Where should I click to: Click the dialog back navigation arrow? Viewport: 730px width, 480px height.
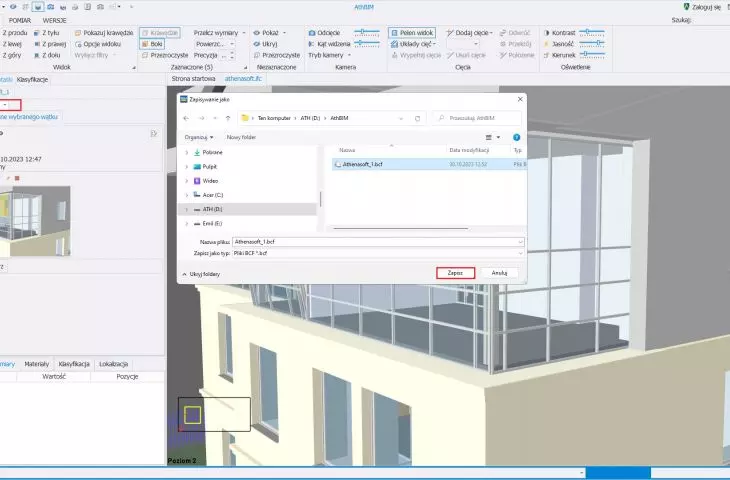click(186, 118)
